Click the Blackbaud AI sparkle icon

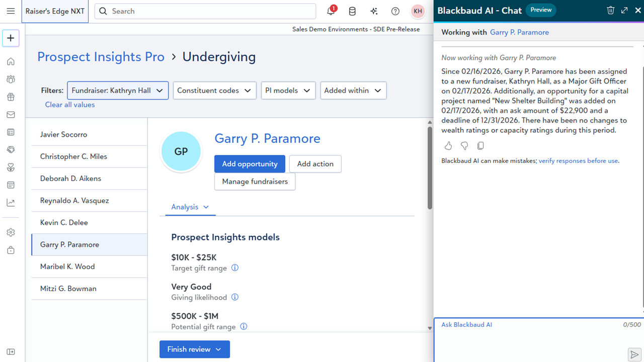(374, 11)
